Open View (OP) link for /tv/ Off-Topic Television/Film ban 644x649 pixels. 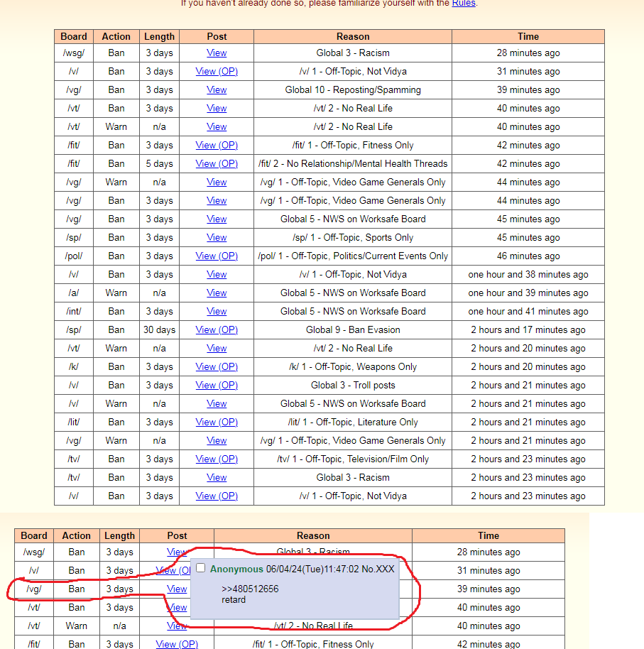217,459
